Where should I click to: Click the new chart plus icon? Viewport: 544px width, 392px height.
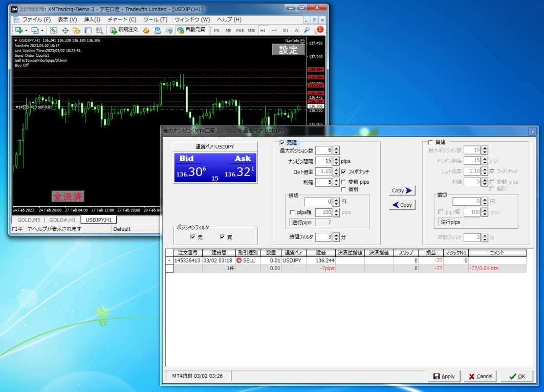point(19,31)
